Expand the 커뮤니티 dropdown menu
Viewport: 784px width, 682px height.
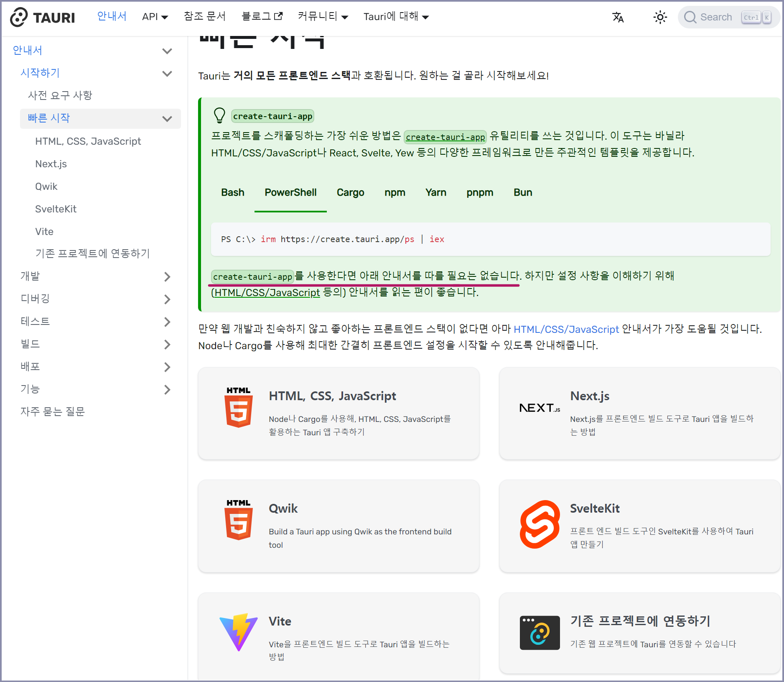coord(323,16)
